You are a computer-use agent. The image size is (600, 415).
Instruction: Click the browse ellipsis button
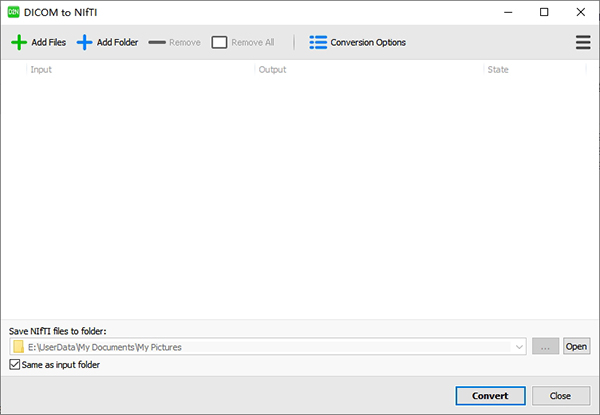(545, 346)
